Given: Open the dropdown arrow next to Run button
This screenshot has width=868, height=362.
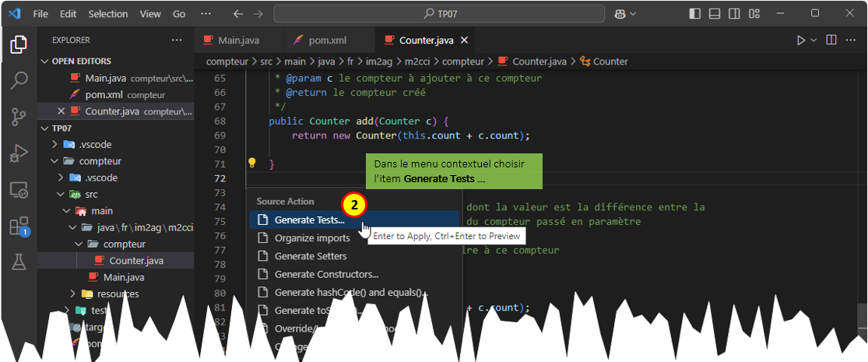Looking at the screenshot, I should [814, 40].
